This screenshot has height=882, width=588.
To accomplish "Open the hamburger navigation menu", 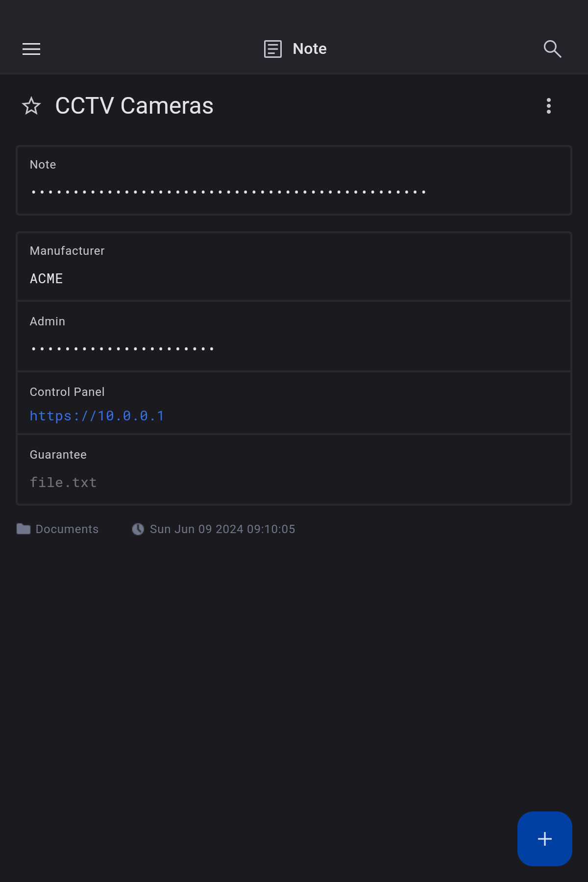I will [x=31, y=49].
